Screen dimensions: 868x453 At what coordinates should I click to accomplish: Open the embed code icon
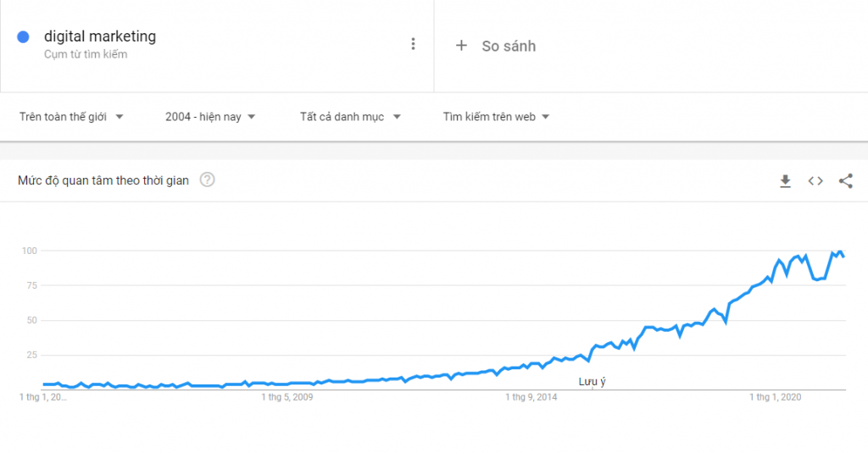(815, 181)
